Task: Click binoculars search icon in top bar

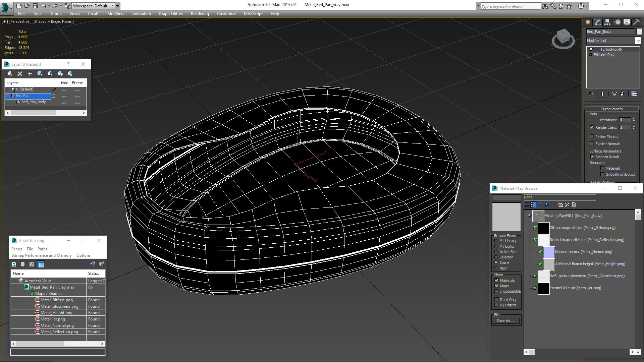Action: coord(545,6)
